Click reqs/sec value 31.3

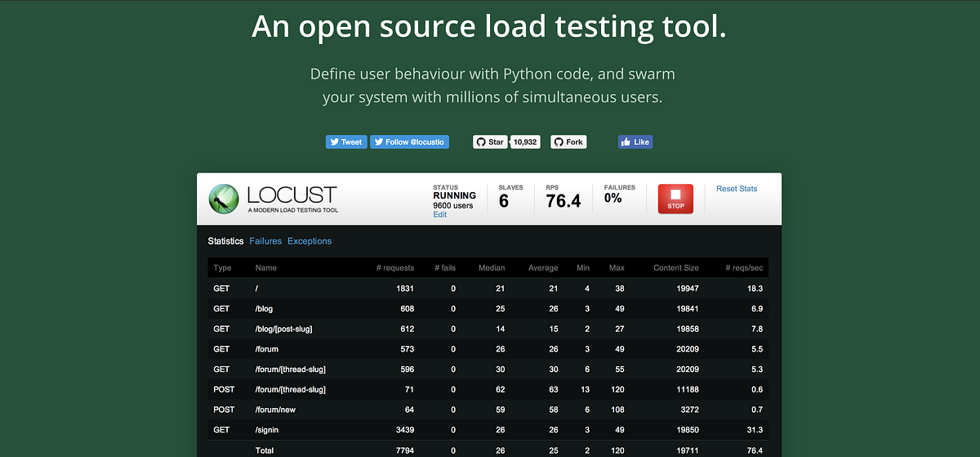coord(755,430)
